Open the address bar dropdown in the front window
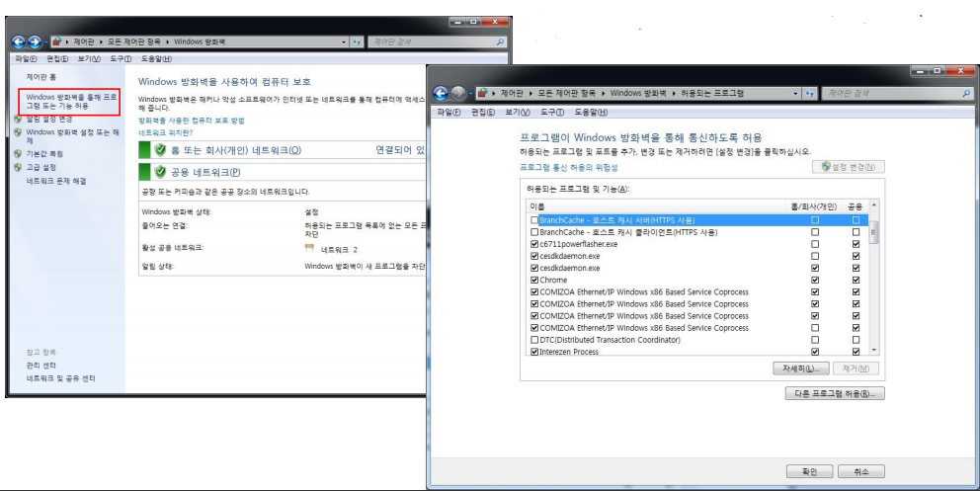 tap(795, 93)
